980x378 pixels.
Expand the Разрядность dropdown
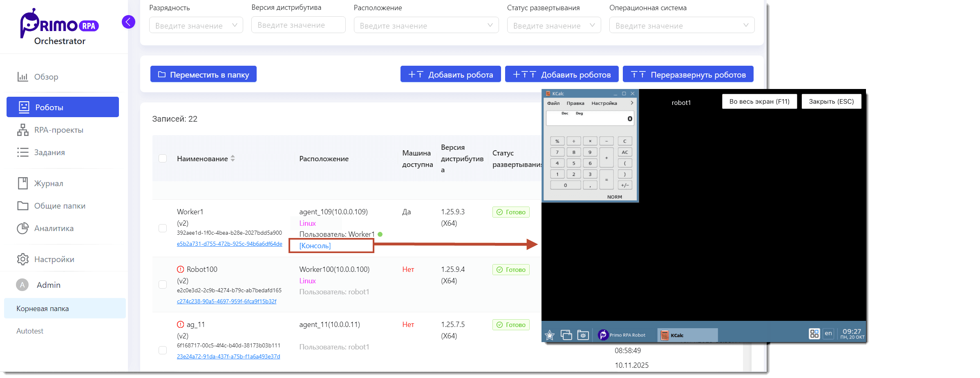196,25
